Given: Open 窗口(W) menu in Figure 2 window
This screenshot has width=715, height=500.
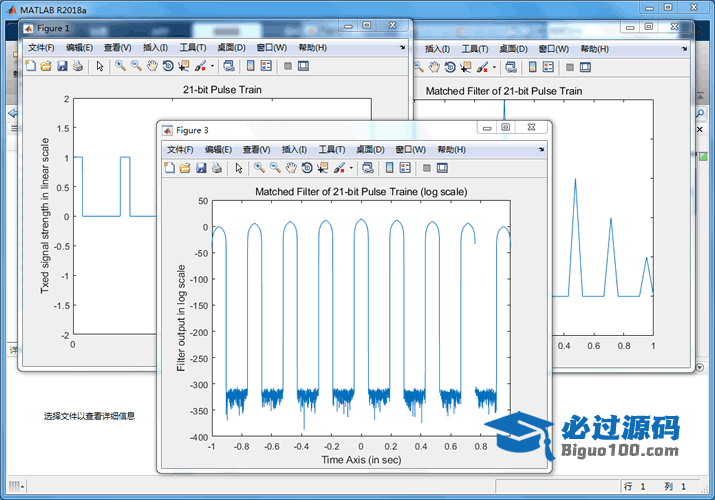Looking at the screenshot, I should 554,49.
